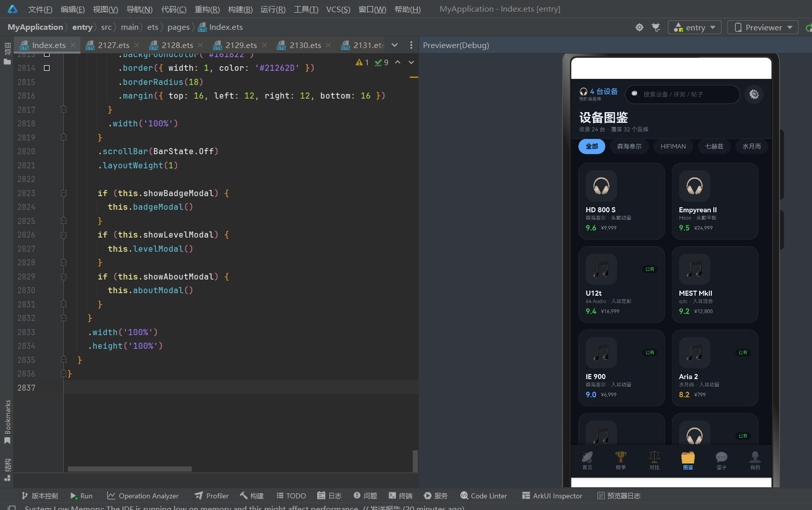Collapse the showLevelModal if block on line 2826
The image size is (812, 510).
point(64,235)
